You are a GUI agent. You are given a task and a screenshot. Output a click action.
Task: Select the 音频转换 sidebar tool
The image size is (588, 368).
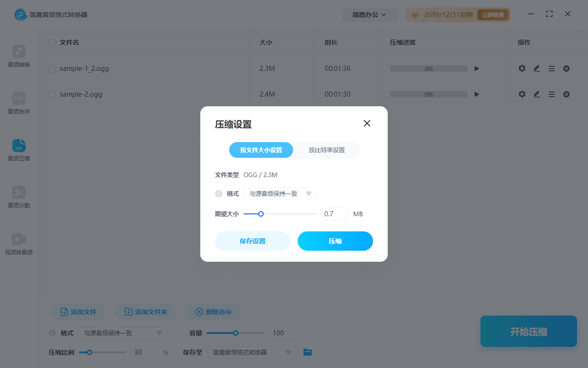18,55
